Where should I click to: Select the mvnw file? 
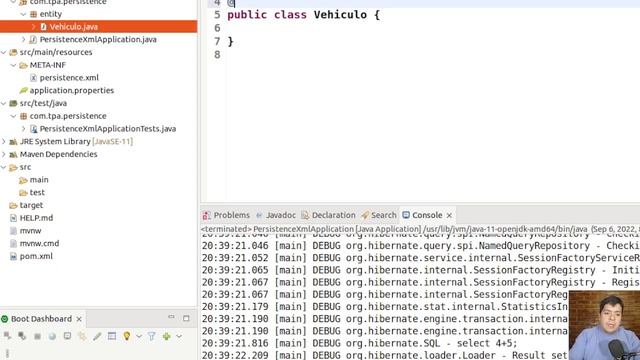coord(31,231)
